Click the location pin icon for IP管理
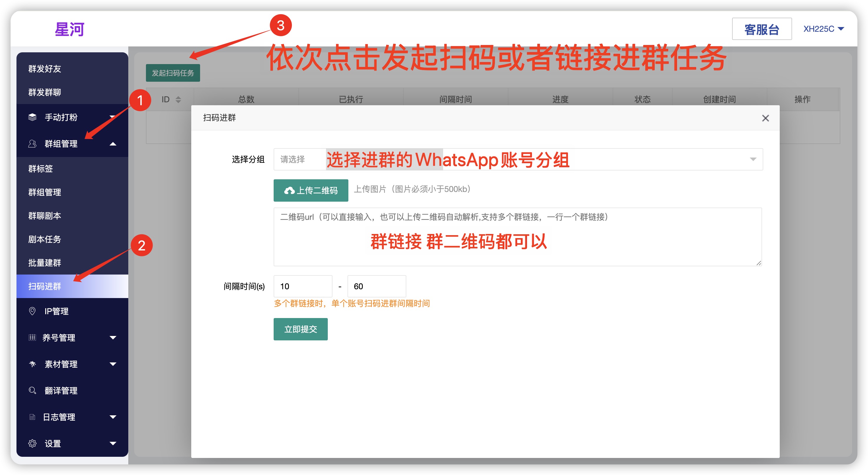868x475 pixels. 32,311
